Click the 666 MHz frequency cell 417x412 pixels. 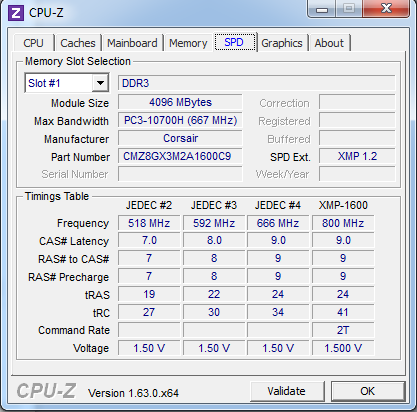[278, 223]
